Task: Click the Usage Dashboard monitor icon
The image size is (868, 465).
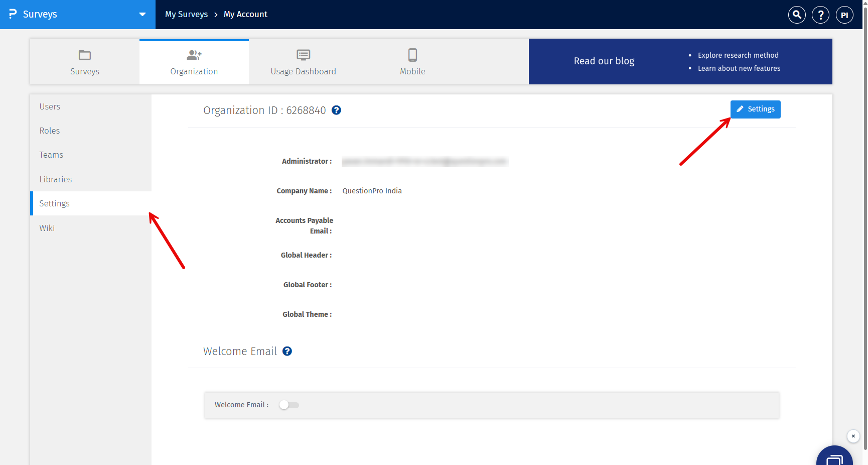Action: pos(304,55)
